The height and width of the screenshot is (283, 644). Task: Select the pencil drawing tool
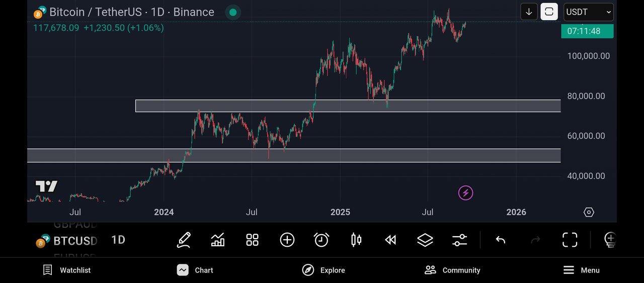184,240
